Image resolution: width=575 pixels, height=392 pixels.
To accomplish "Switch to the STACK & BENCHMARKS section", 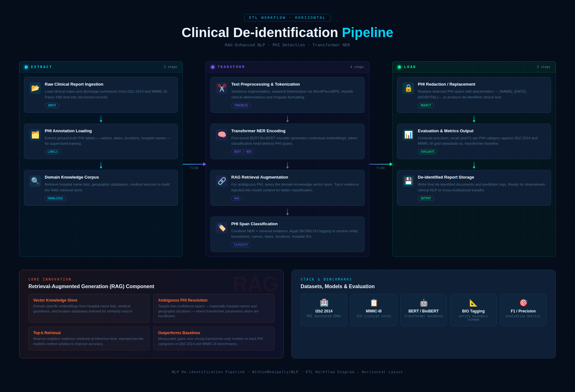I will tap(326, 279).
